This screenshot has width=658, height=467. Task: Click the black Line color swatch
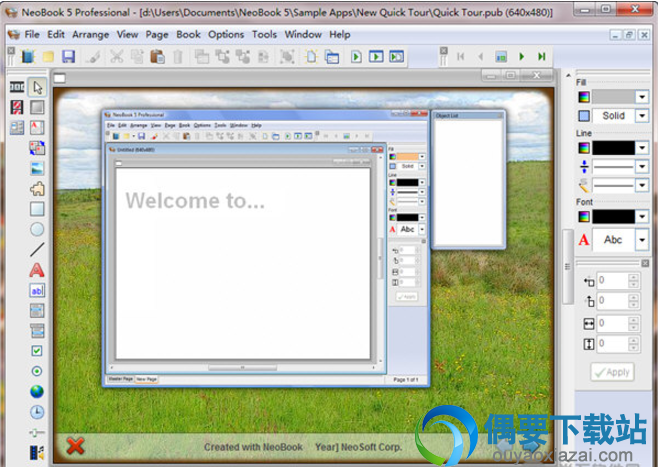click(614, 148)
